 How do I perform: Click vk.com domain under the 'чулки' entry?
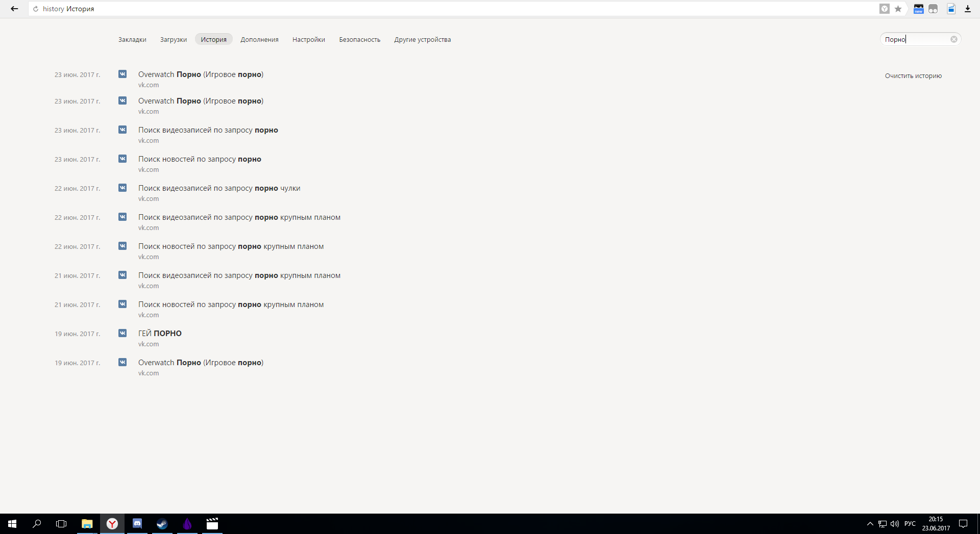click(149, 199)
